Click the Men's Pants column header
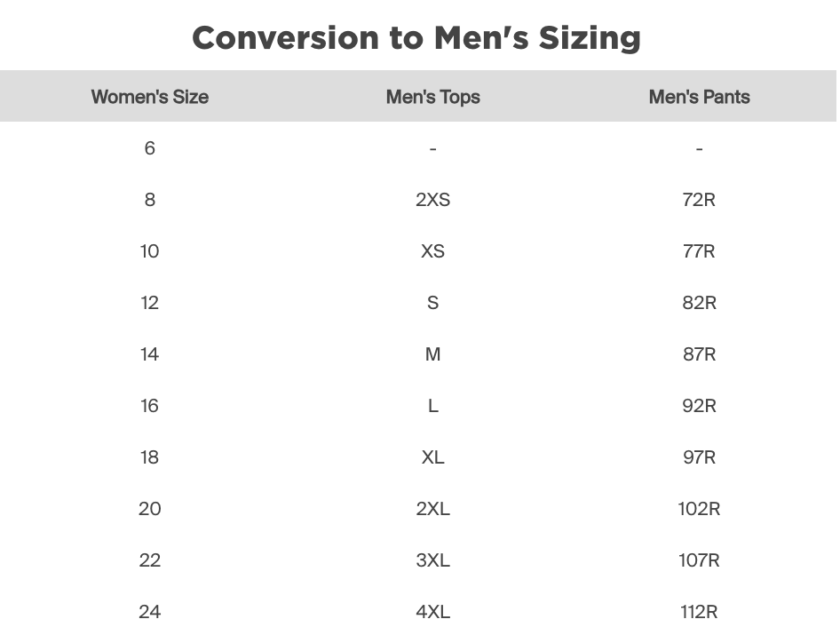 [x=699, y=97]
